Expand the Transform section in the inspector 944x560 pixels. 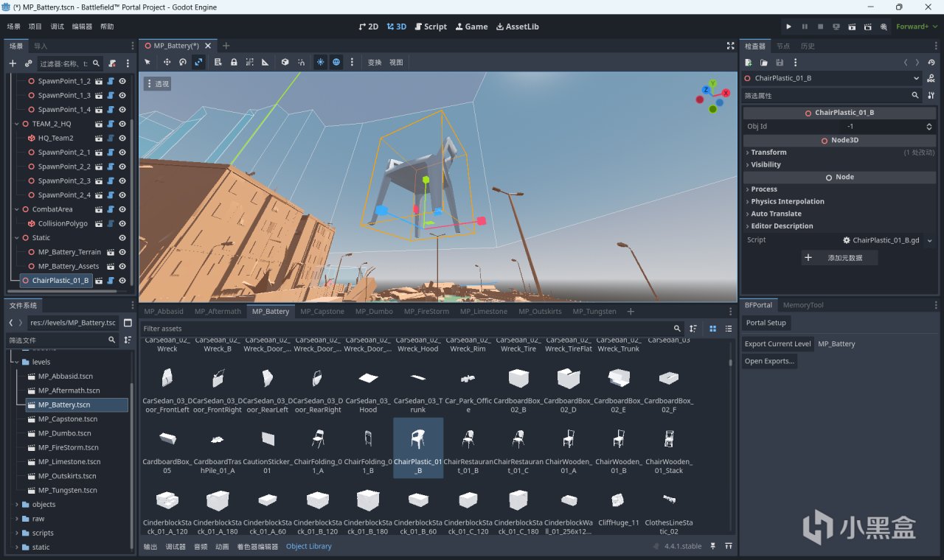768,153
